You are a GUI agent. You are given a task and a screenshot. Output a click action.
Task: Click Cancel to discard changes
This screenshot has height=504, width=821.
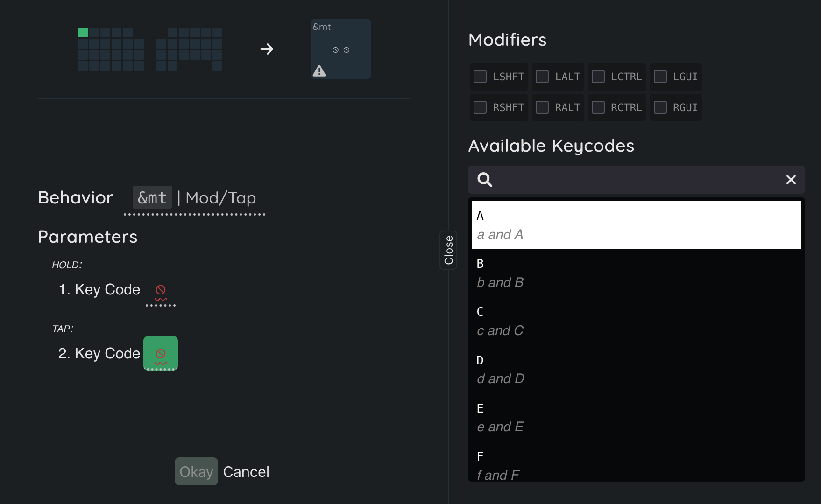246,472
